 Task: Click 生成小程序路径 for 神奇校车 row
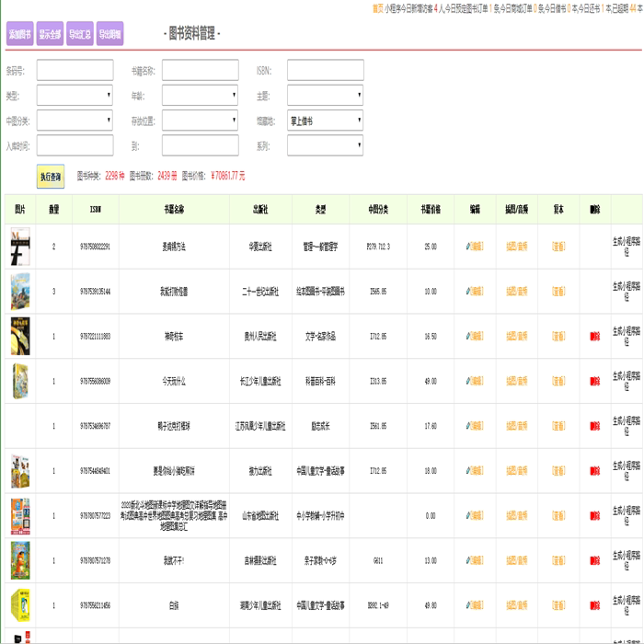click(627, 336)
